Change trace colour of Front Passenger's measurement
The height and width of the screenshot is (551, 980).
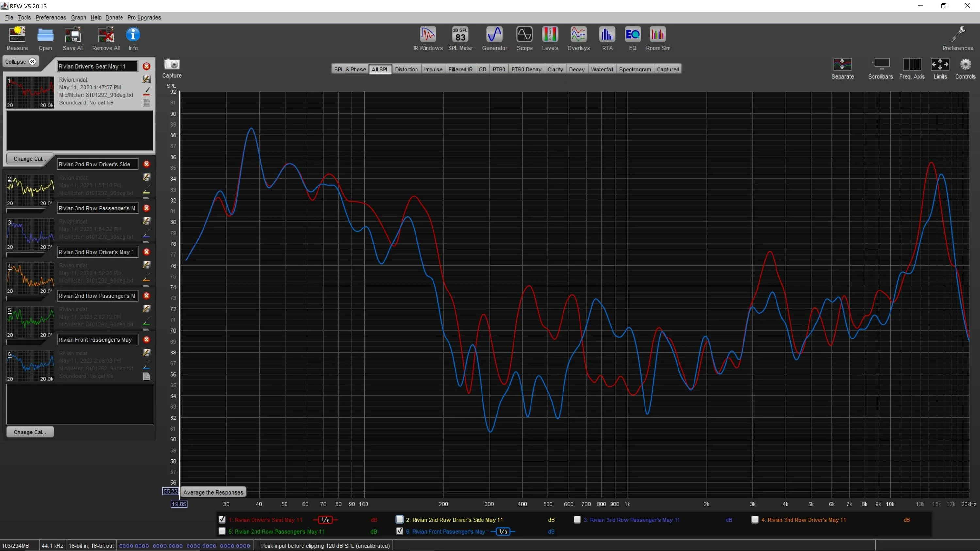click(146, 366)
